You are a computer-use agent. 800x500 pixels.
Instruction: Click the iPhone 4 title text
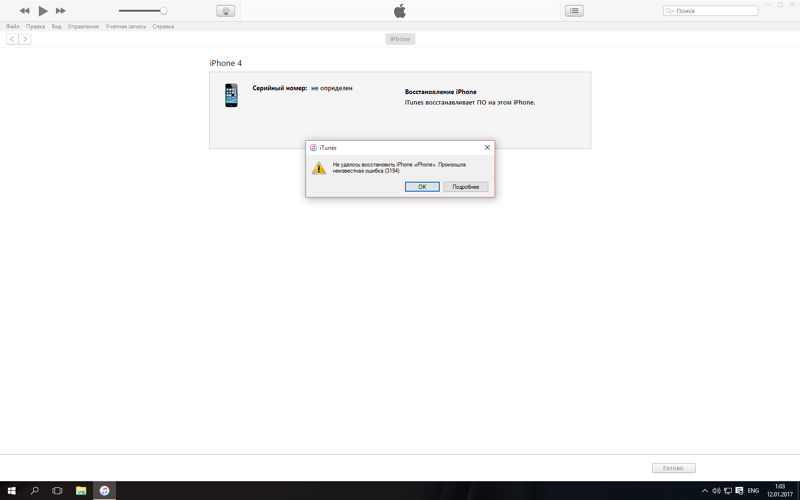[x=225, y=63]
